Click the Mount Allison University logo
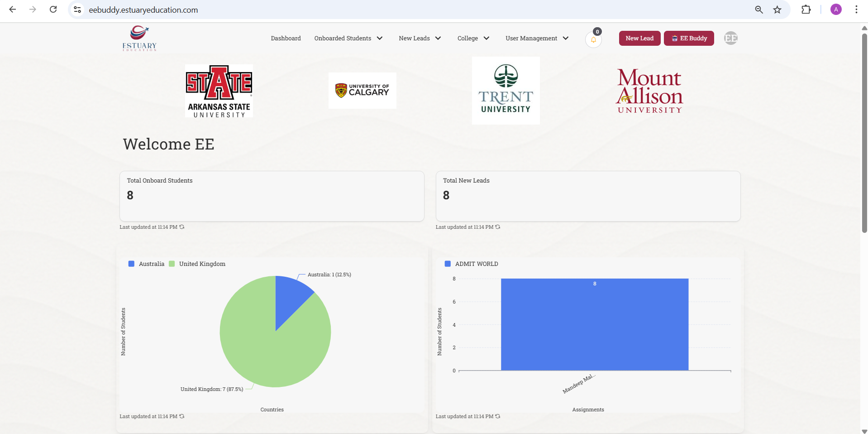Image resolution: width=868 pixels, height=434 pixels. 649,91
